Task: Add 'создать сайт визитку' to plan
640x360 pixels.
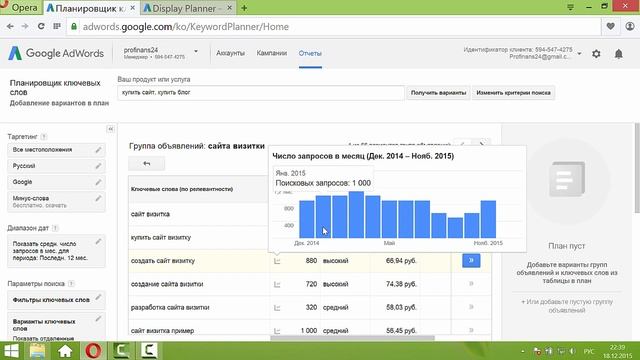Action: pos(471,260)
